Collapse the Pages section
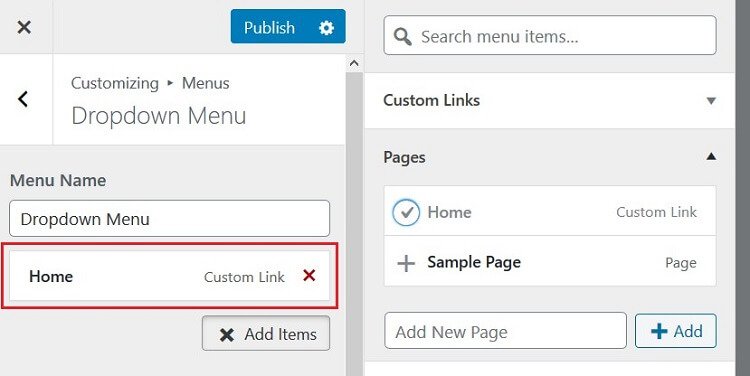750x376 pixels. (x=550, y=157)
